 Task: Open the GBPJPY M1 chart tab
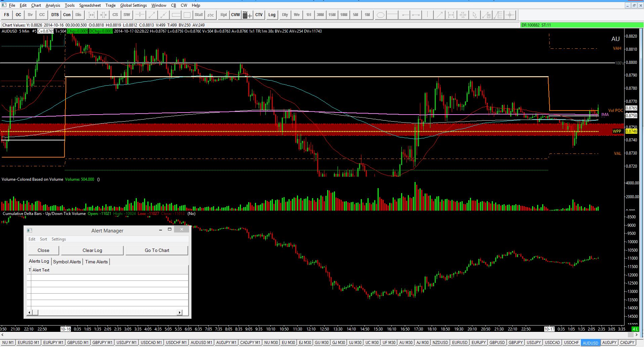pos(102,343)
